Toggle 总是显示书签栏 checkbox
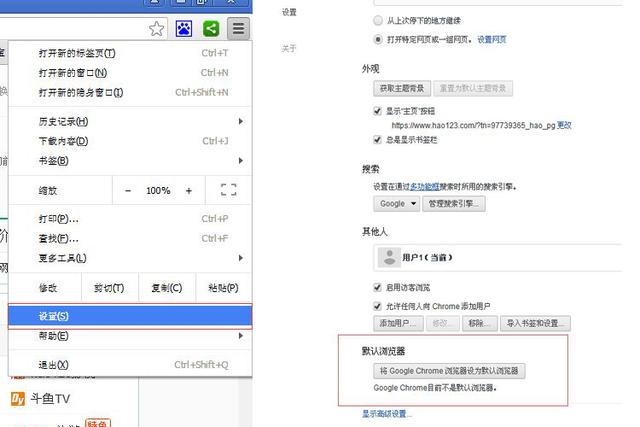This screenshot has width=640, height=427. pos(378,140)
